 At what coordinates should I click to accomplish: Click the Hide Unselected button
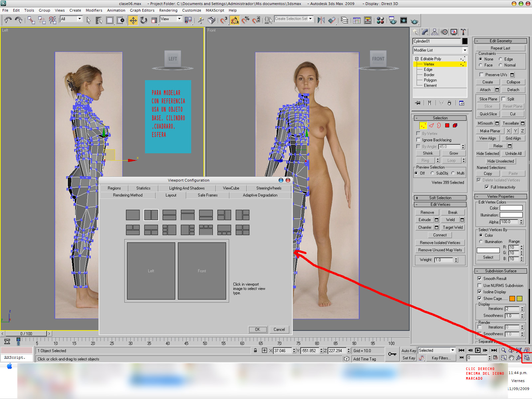coord(500,161)
